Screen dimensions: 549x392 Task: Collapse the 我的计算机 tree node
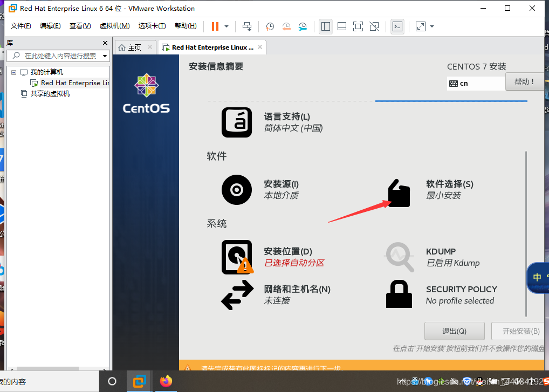[13, 72]
